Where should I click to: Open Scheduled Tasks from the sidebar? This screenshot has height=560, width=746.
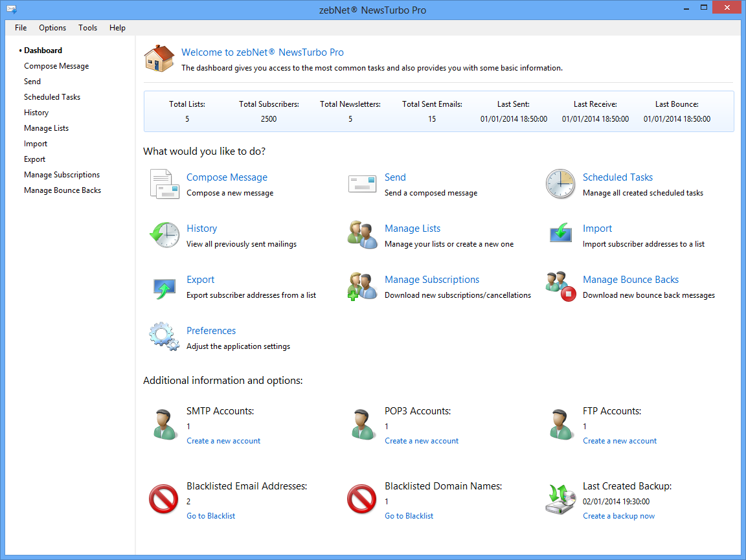[52, 97]
